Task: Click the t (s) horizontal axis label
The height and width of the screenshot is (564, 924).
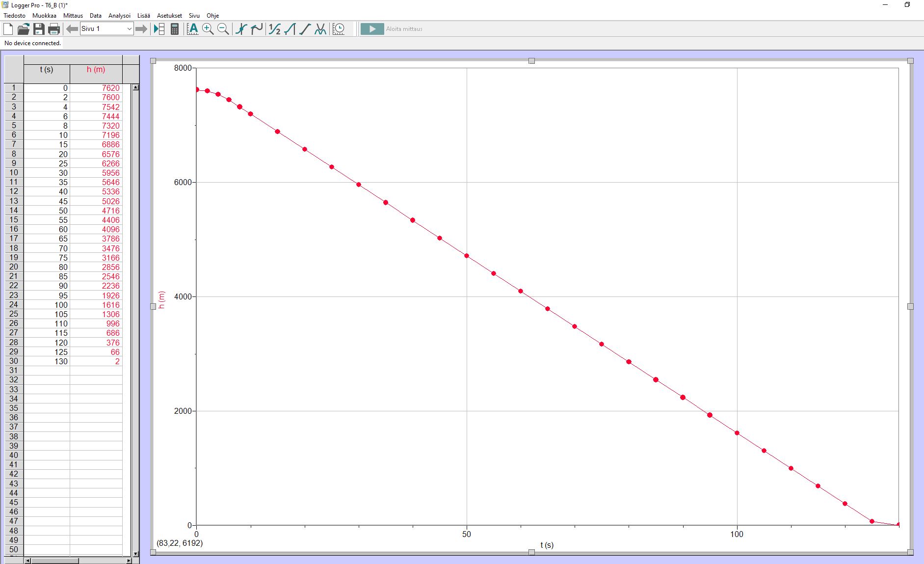Action: pyautogui.click(x=547, y=545)
